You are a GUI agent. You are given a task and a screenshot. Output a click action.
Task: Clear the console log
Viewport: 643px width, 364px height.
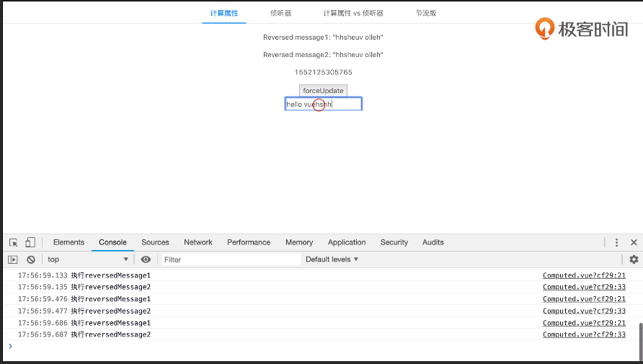click(x=31, y=259)
